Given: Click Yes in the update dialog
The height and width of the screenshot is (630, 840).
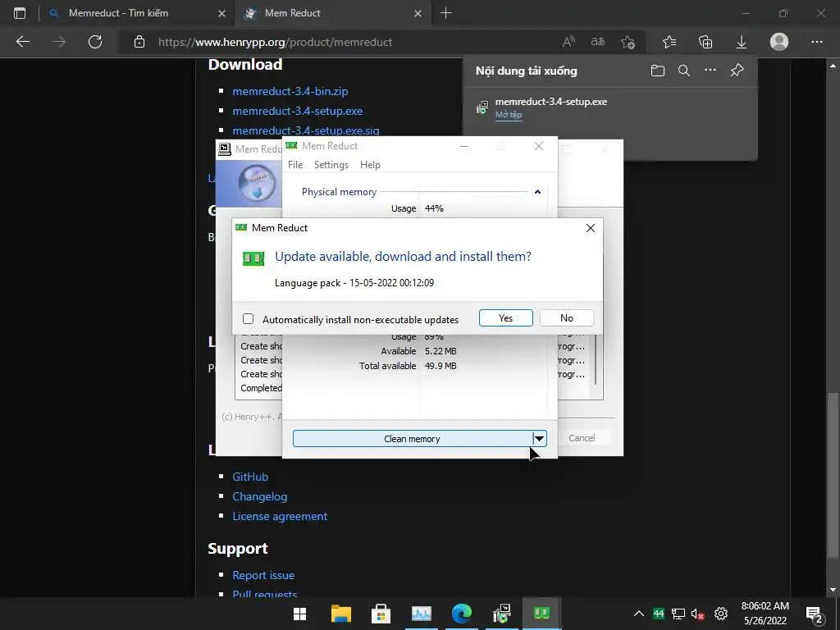Looking at the screenshot, I should (x=505, y=317).
